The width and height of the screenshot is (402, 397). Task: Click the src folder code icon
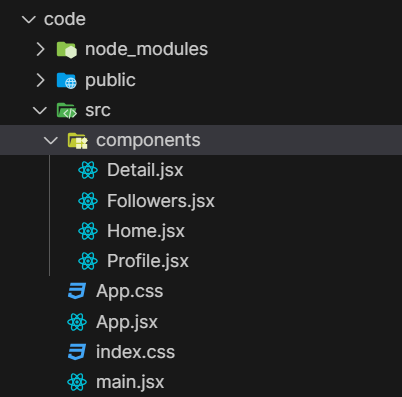67,111
